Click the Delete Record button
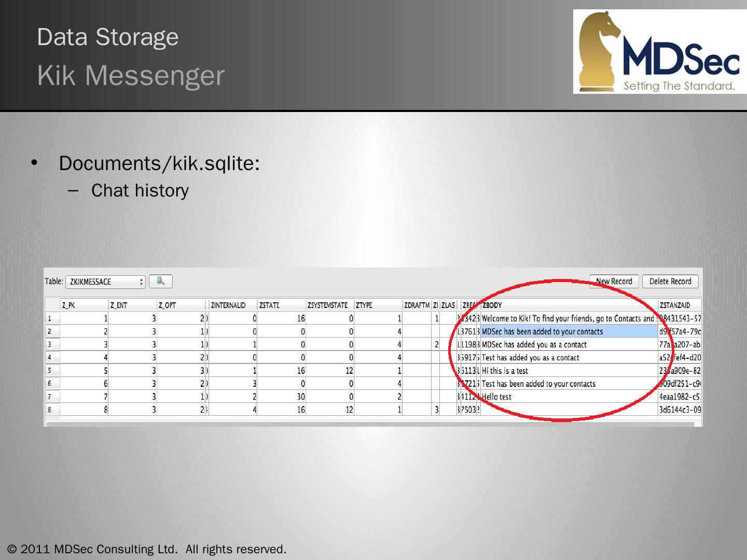Viewport: 747px width, 560px height. click(x=670, y=282)
